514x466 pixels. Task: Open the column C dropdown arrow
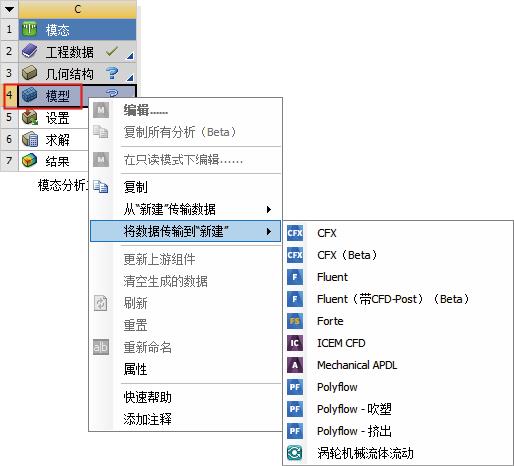click(9, 9)
